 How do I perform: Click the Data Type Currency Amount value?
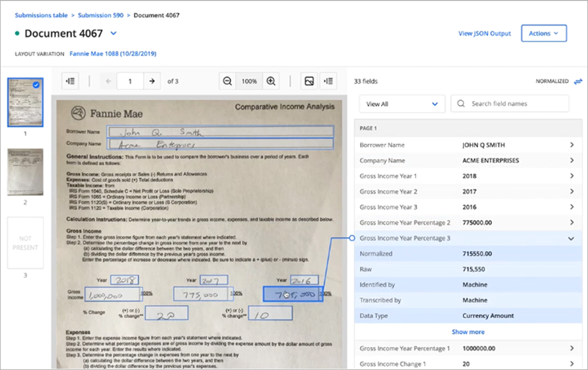click(x=488, y=315)
